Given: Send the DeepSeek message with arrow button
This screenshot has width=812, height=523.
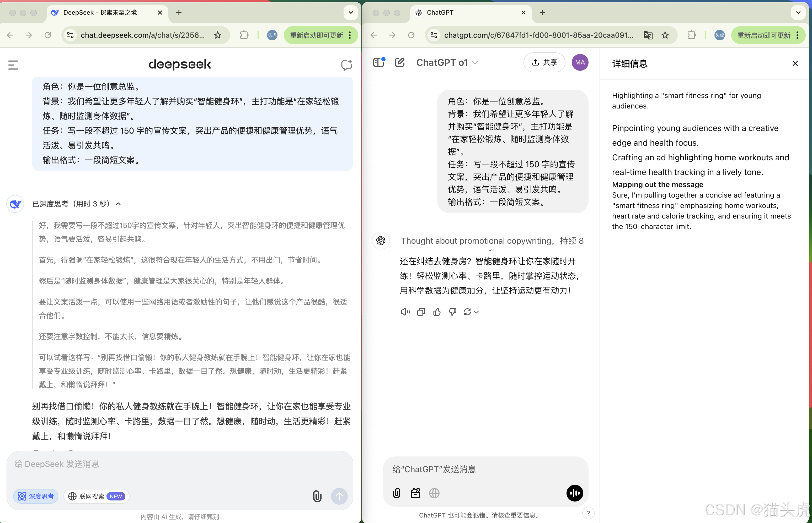Looking at the screenshot, I should [339, 496].
